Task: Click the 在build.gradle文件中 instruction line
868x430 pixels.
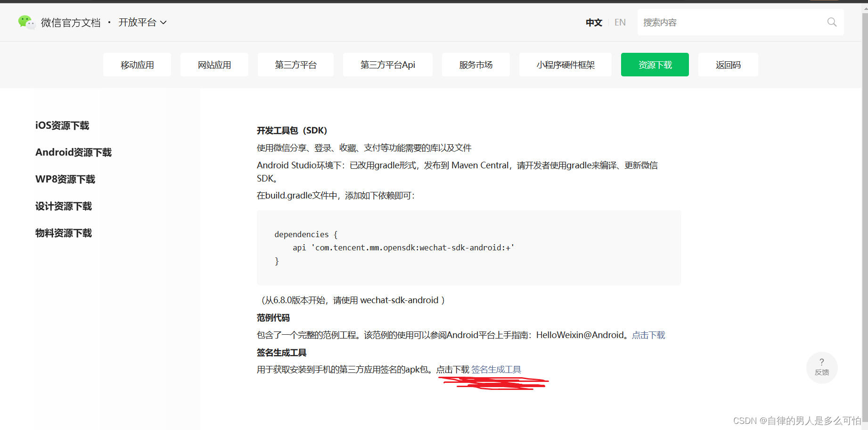Action: (x=336, y=195)
